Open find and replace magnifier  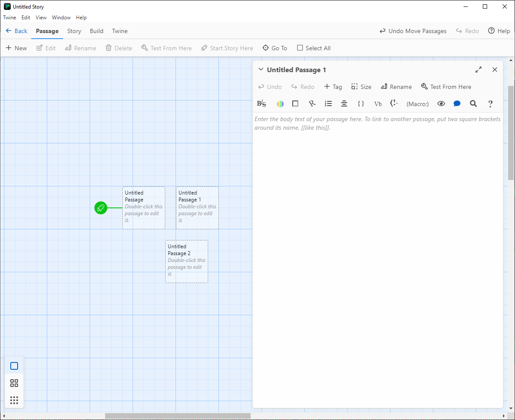(473, 103)
